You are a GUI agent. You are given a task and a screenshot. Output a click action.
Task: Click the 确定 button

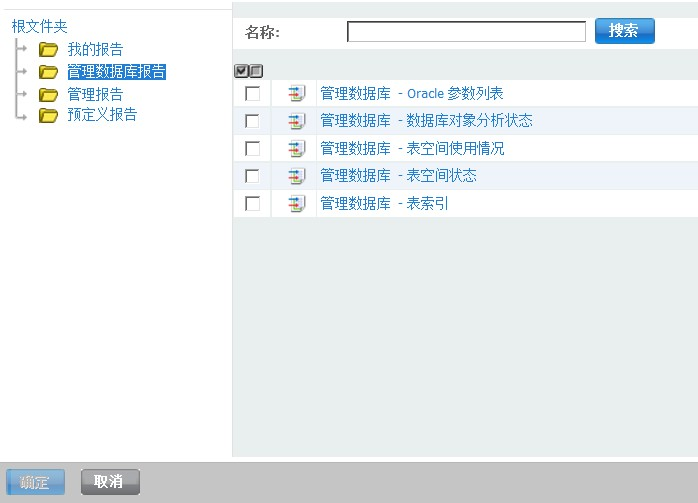[x=35, y=482]
